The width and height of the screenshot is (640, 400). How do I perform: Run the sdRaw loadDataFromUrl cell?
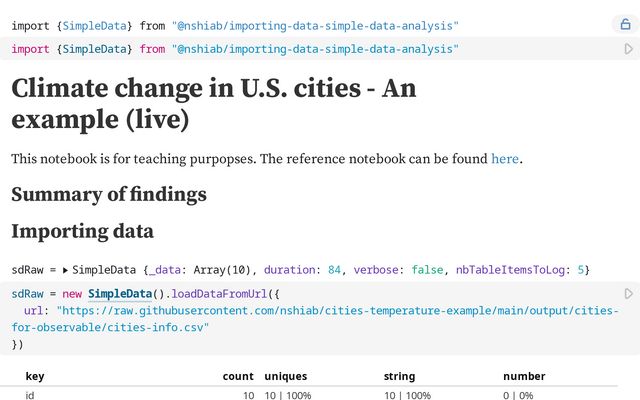[x=628, y=293]
